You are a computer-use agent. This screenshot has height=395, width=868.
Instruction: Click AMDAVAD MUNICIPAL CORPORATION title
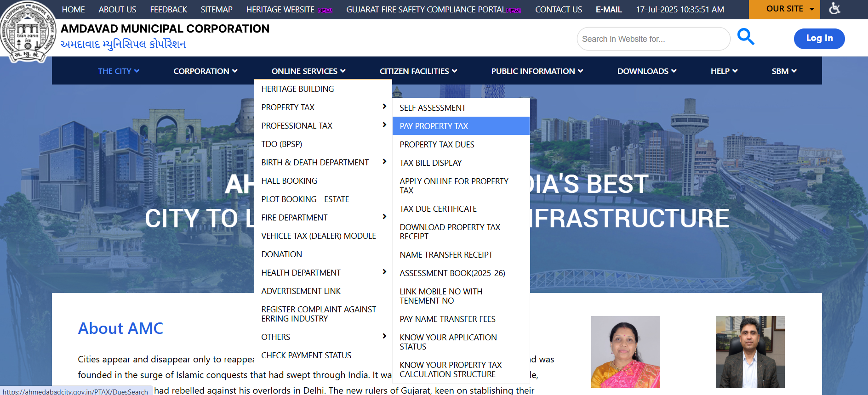(165, 28)
